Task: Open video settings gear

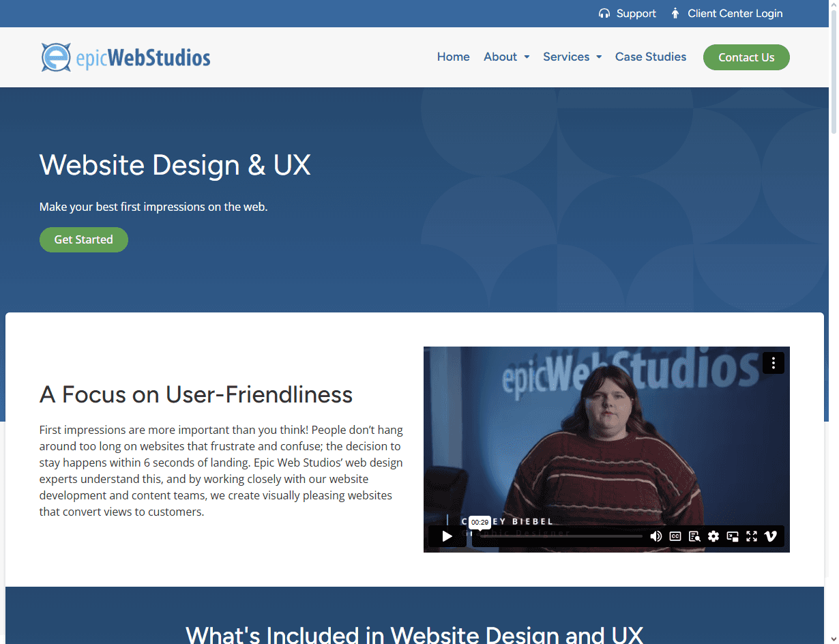Action: 713,536
